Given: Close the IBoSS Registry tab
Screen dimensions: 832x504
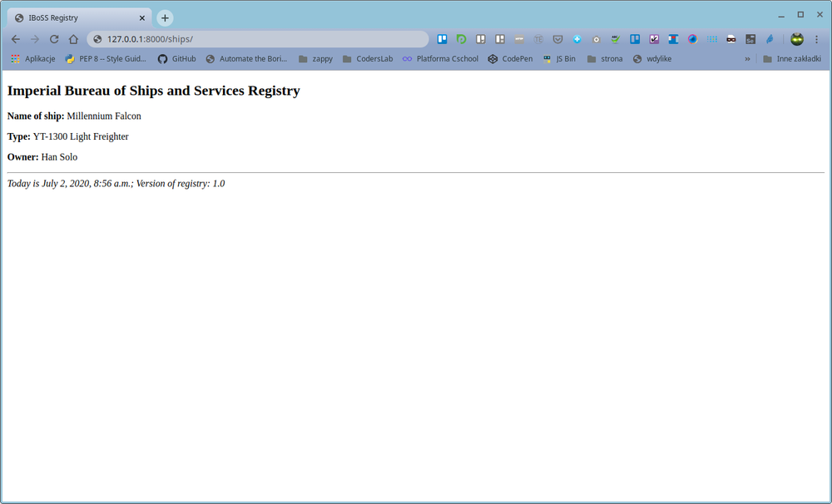Looking at the screenshot, I should tap(142, 18).
